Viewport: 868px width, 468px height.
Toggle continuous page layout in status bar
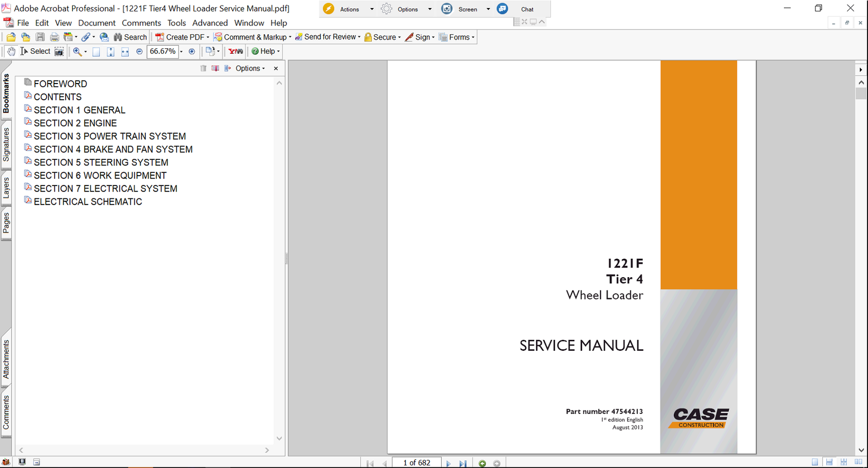829,462
